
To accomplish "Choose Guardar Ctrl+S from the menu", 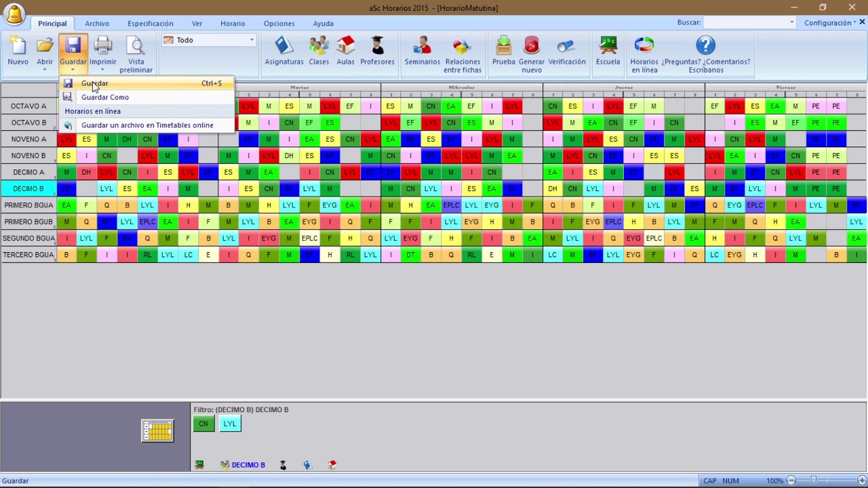I will pos(147,83).
